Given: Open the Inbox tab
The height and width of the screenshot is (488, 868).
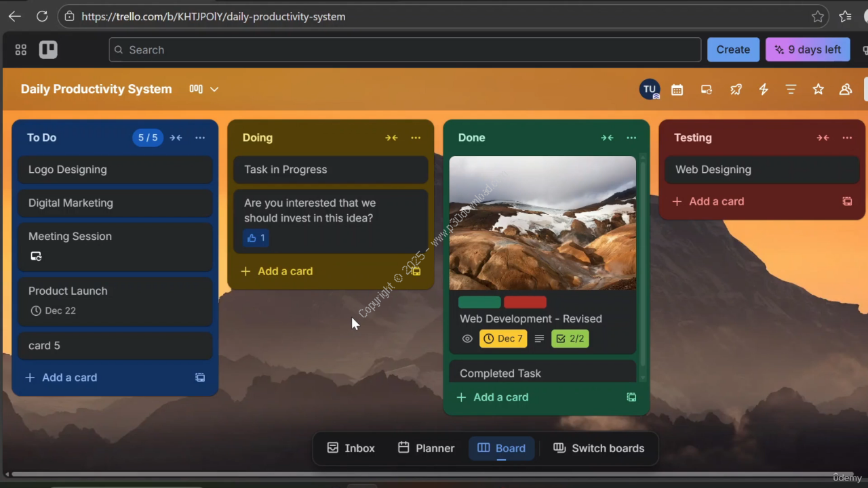Looking at the screenshot, I should coord(351,448).
